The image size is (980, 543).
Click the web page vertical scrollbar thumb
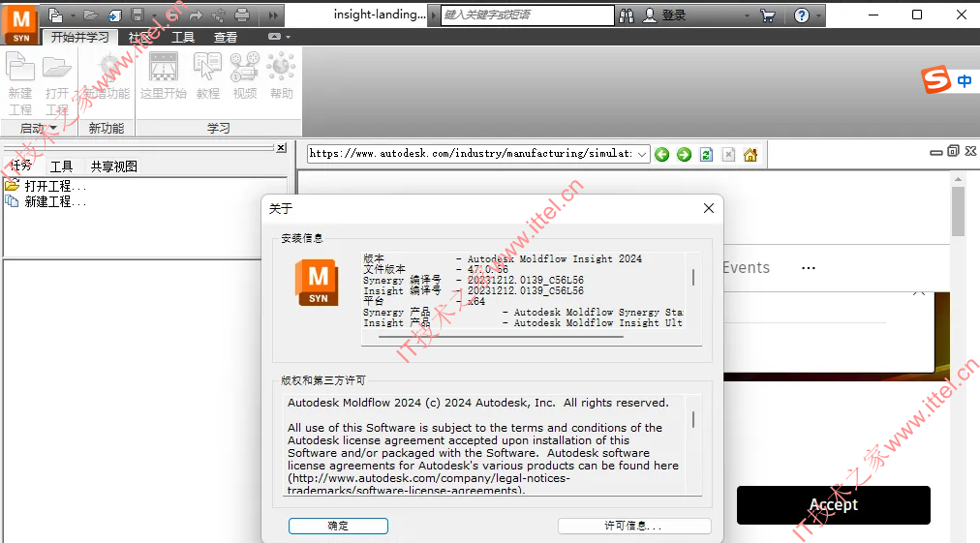[958, 211]
